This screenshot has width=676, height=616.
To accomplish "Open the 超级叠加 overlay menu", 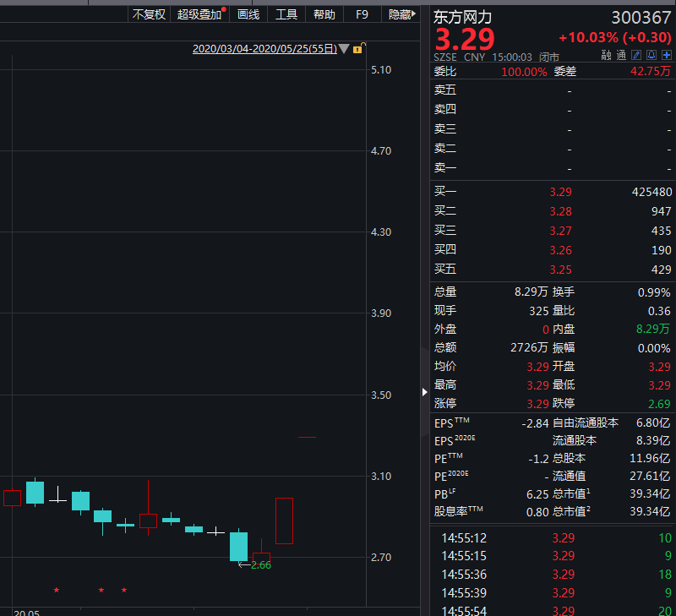I will (x=199, y=14).
